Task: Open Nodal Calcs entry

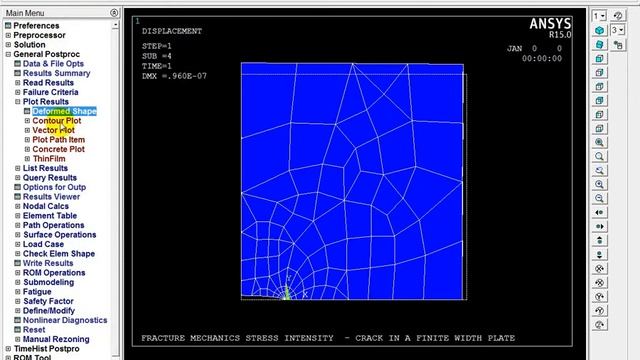Action: tap(46, 207)
